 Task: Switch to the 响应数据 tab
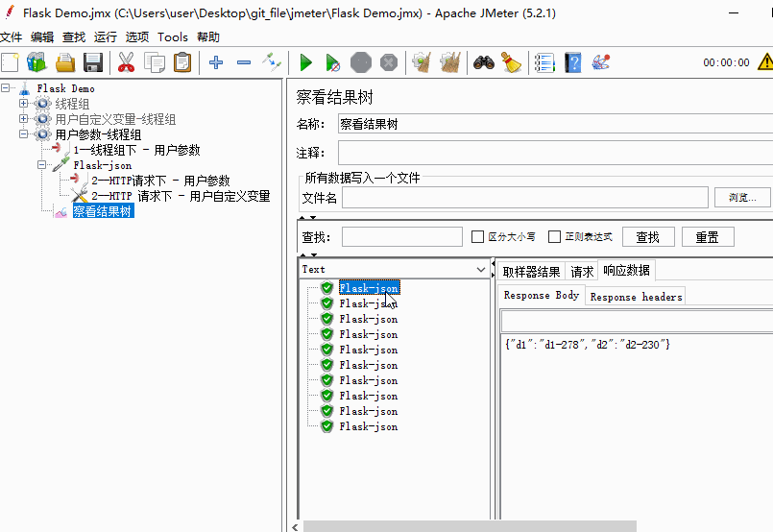pos(626,270)
